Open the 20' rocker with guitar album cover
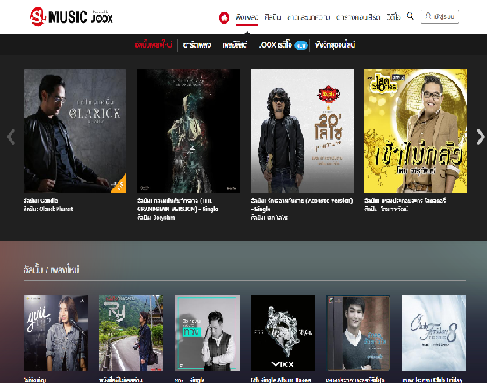Viewport: 488px width, 385px height. point(302,131)
